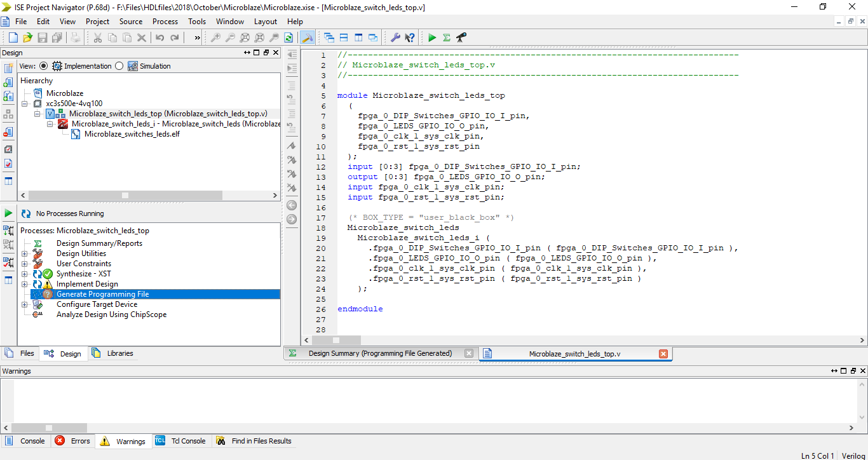Select Microblaze_switches_leds.elf in the hierarchy
868x460 pixels.
coord(132,134)
